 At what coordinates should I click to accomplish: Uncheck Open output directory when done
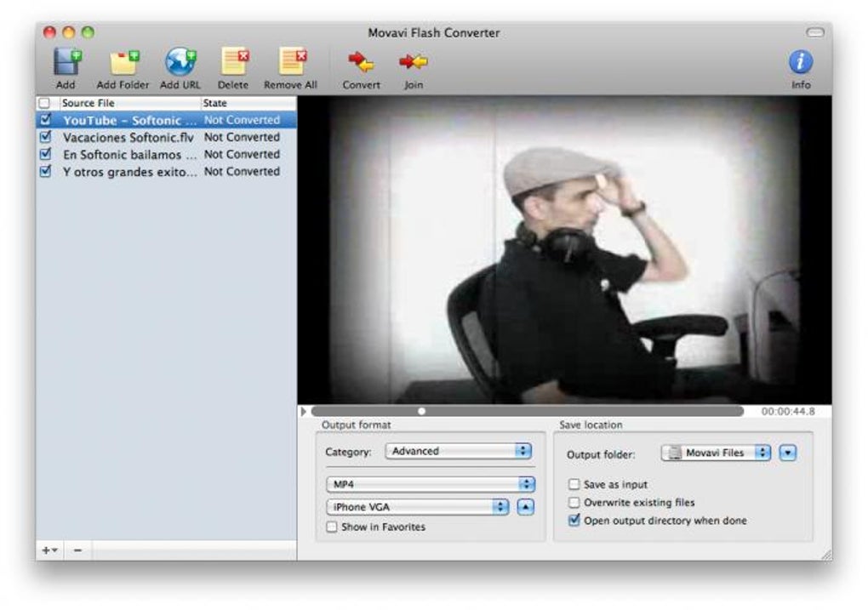pos(574,521)
